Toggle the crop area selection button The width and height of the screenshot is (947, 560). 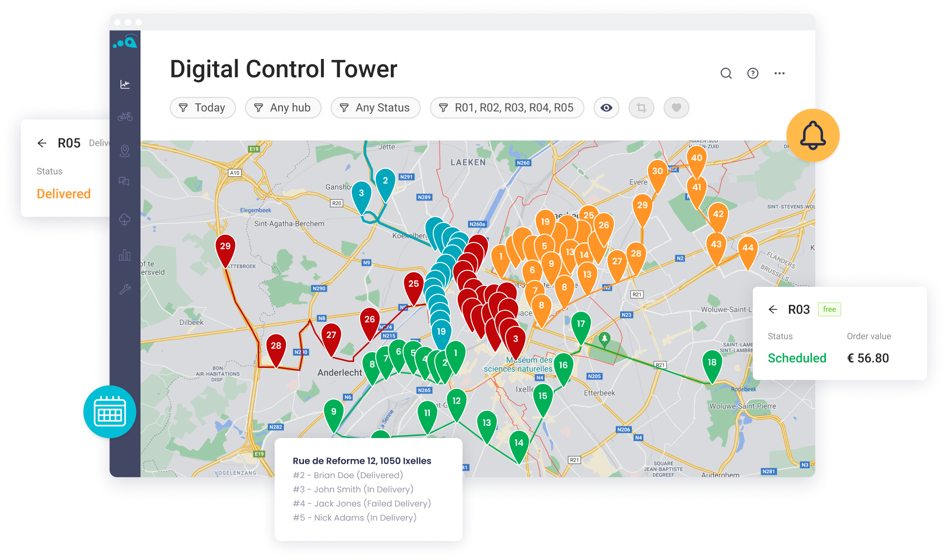pyautogui.click(x=642, y=108)
